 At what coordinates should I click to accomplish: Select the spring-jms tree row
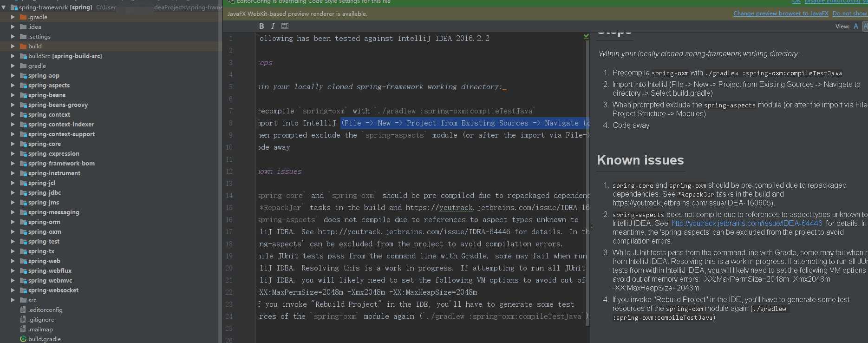pos(110,203)
